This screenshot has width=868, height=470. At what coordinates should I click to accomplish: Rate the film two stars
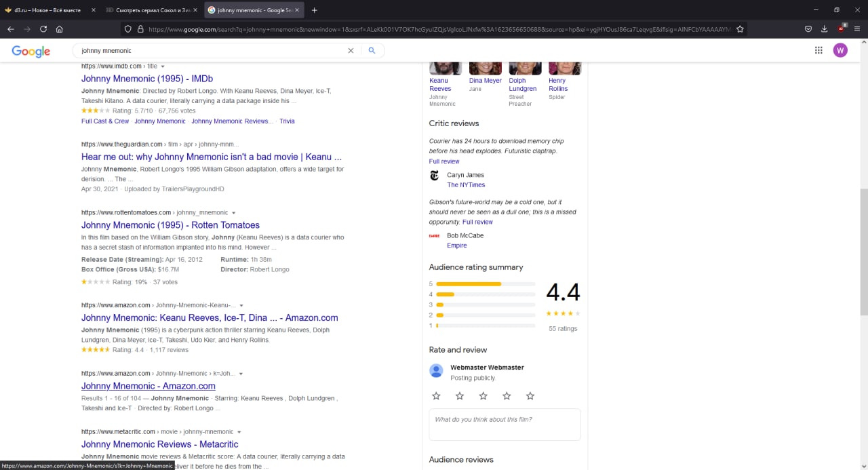click(460, 395)
